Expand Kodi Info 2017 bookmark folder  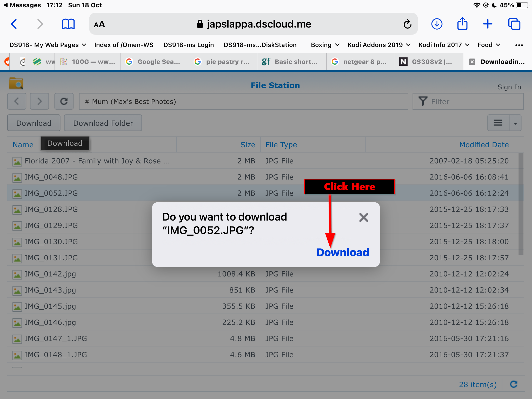coord(444,45)
